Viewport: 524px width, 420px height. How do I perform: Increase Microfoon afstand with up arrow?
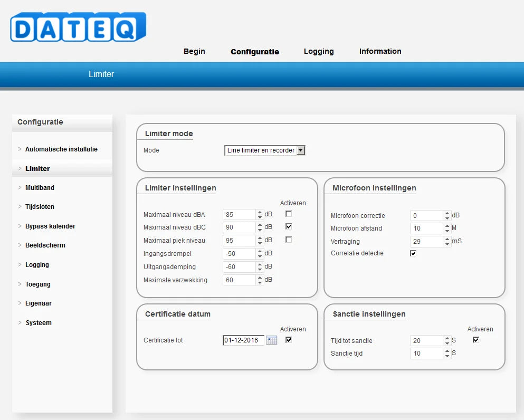click(x=447, y=226)
